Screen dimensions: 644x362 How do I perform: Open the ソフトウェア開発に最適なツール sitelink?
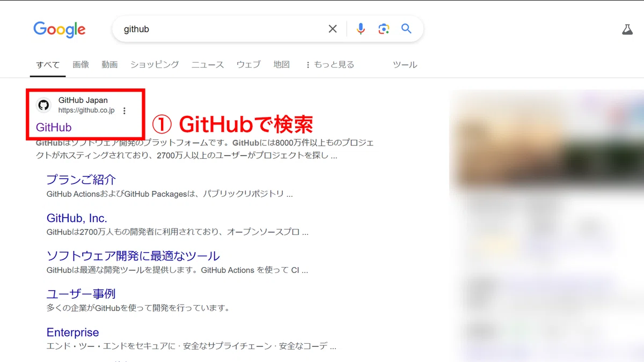pyautogui.click(x=133, y=256)
